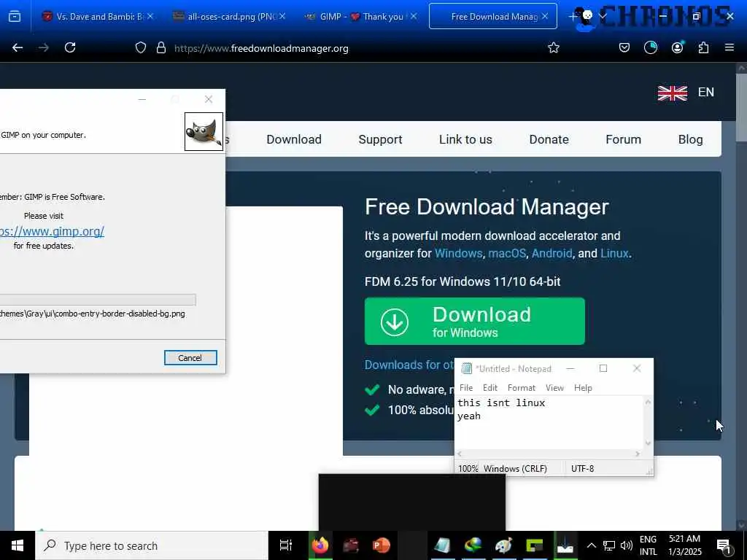Open the Link to us nav item

click(465, 139)
